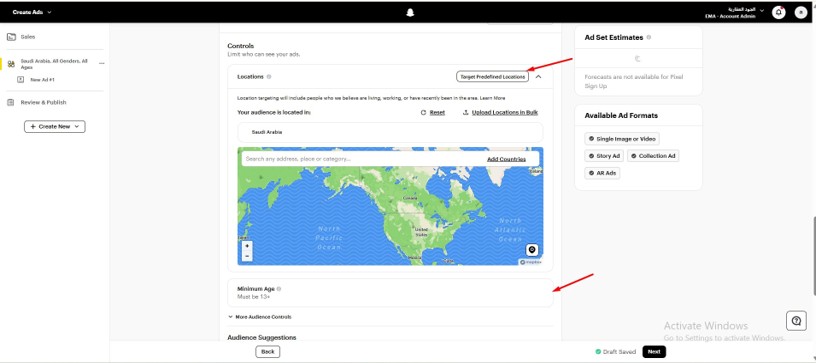Image resolution: width=816 pixels, height=363 pixels.
Task: Click the Draft Saved green check icon
Action: tap(598, 352)
